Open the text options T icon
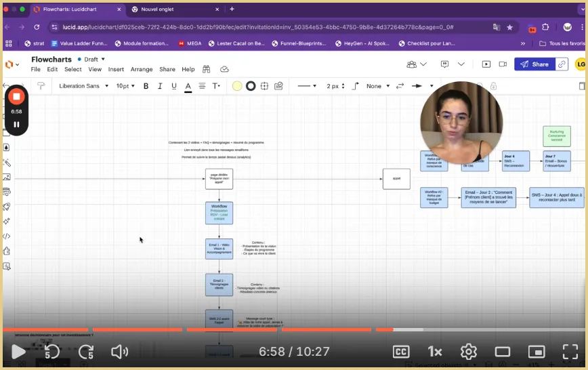 point(216,86)
